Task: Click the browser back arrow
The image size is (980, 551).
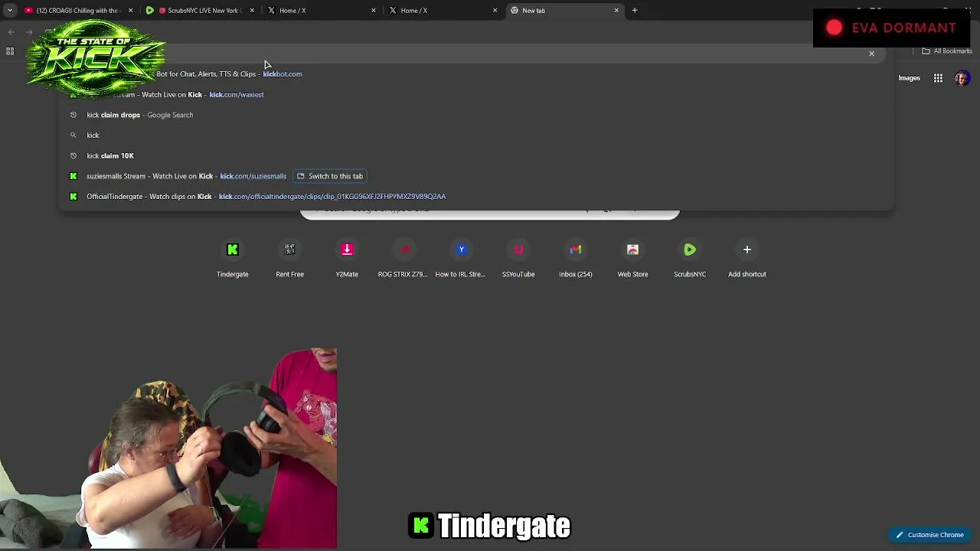Action: (x=11, y=31)
